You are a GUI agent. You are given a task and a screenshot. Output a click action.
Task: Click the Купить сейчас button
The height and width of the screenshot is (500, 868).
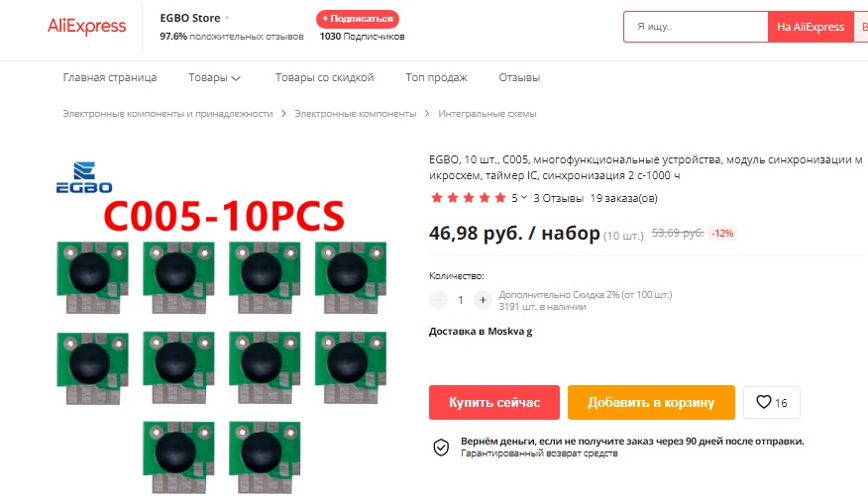click(x=494, y=402)
